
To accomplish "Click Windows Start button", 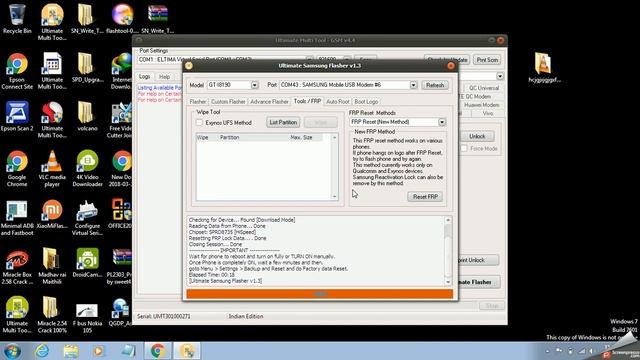I will (x=12, y=351).
